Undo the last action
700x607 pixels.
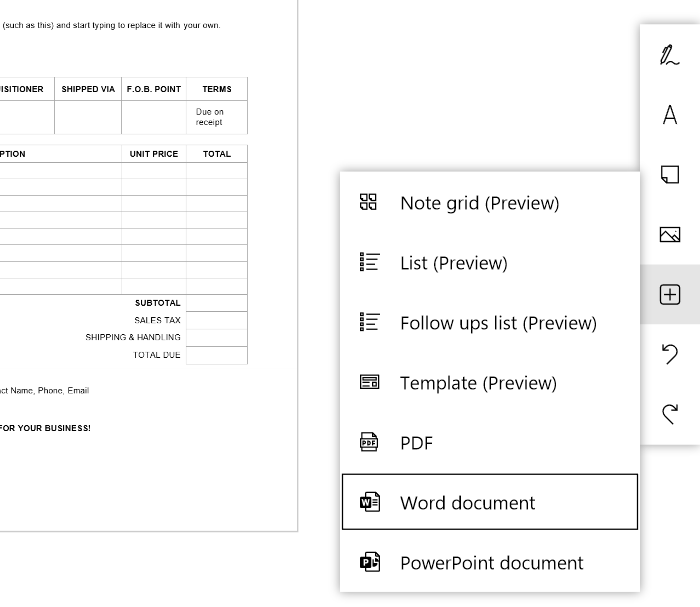670,354
